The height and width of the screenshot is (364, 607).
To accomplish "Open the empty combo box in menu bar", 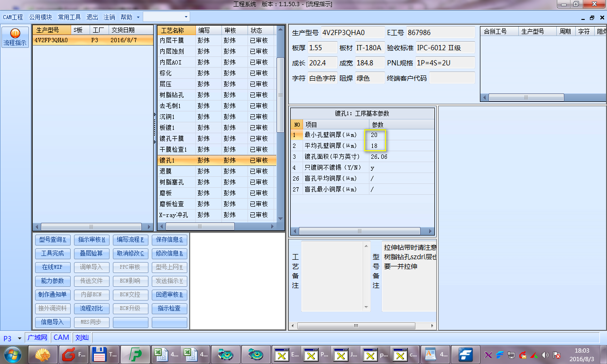I will 166,17.
